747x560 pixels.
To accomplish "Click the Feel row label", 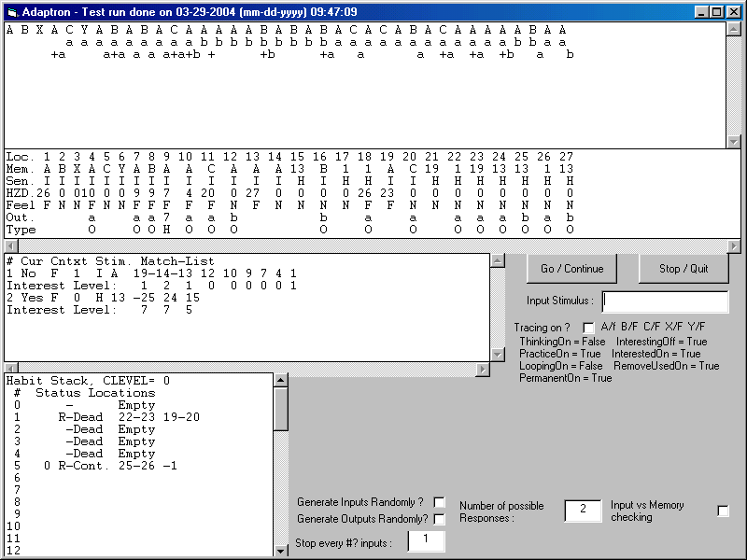I will [x=21, y=205].
